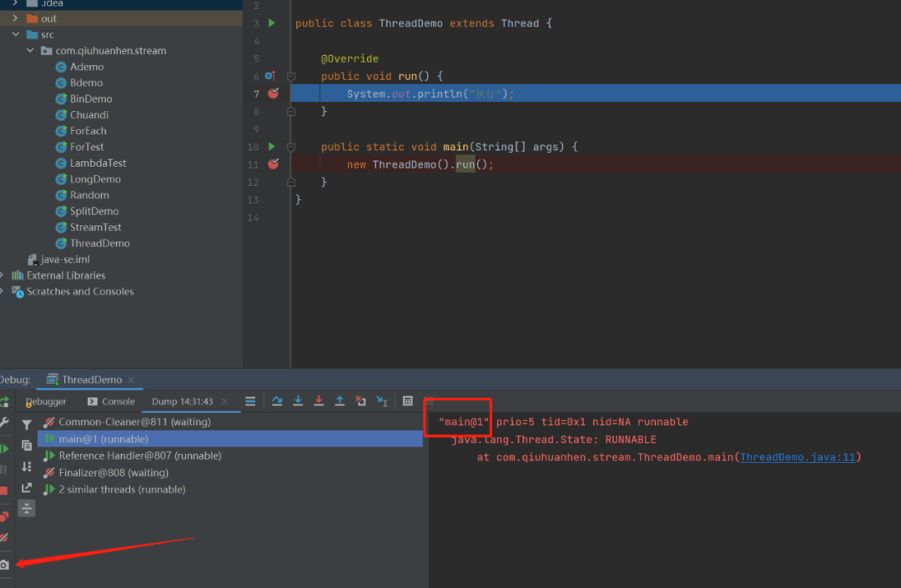Switch to the Debugger tab
Image resolution: width=901 pixels, height=588 pixels.
45,401
